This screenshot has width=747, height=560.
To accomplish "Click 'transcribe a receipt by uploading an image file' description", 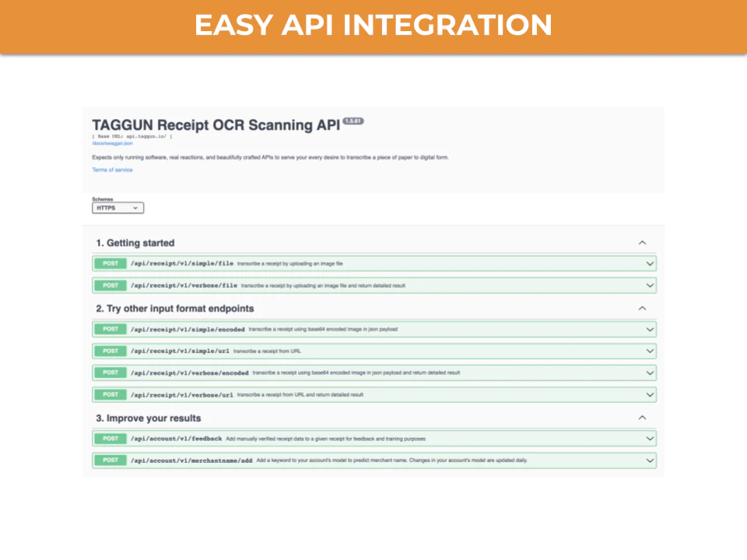I will [290, 264].
